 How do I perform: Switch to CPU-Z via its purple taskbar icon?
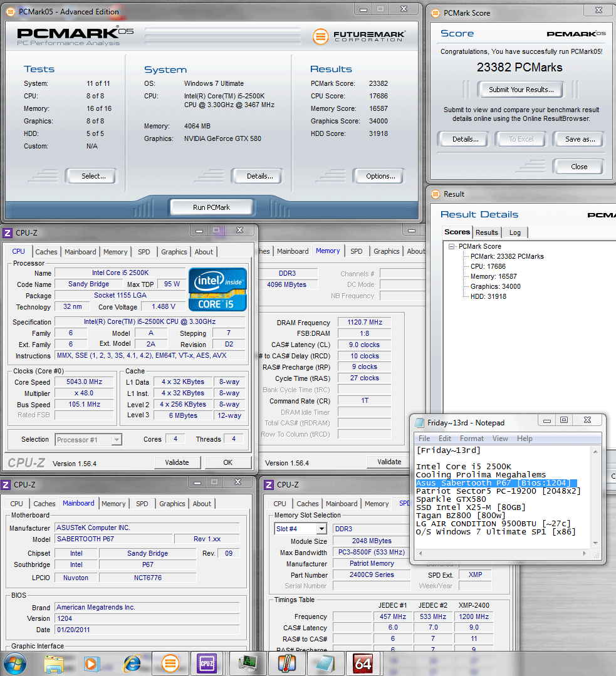point(207,664)
